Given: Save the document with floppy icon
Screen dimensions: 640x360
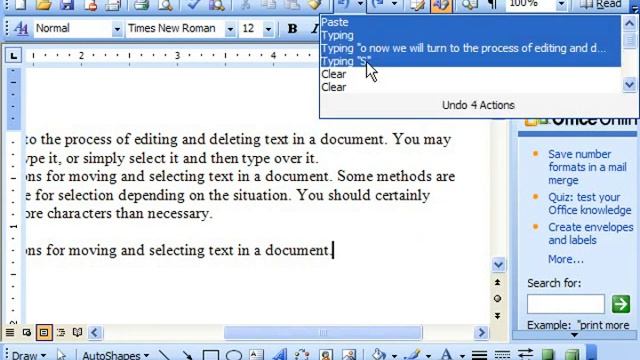Looking at the screenshot, I should [66, 4].
